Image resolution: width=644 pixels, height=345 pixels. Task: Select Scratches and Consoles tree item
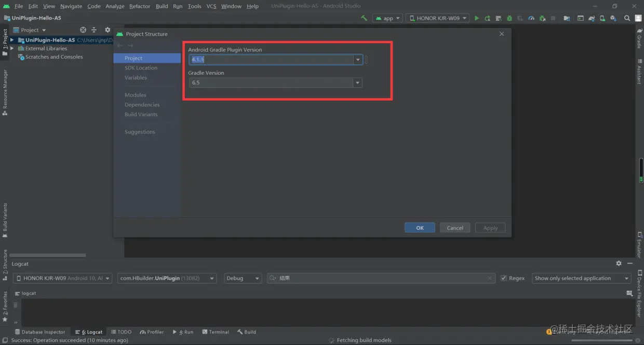click(54, 57)
